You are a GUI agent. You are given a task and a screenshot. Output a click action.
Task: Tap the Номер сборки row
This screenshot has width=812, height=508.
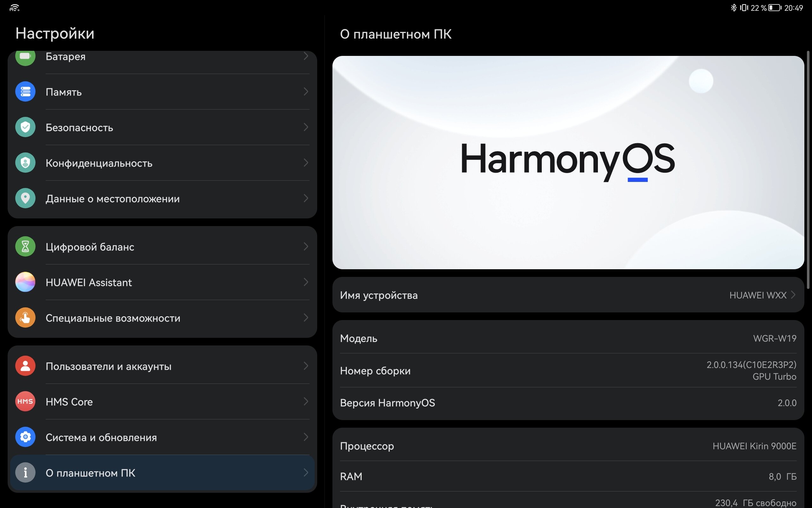pyautogui.click(x=568, y=370)
